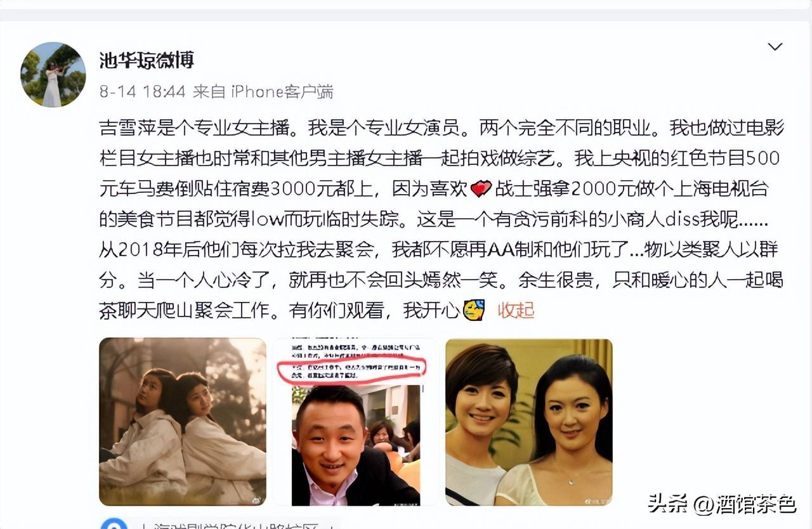Open the 8-14 18:44 post timestamp
This screenshot has width=812, height=529.
coord(142,91)
